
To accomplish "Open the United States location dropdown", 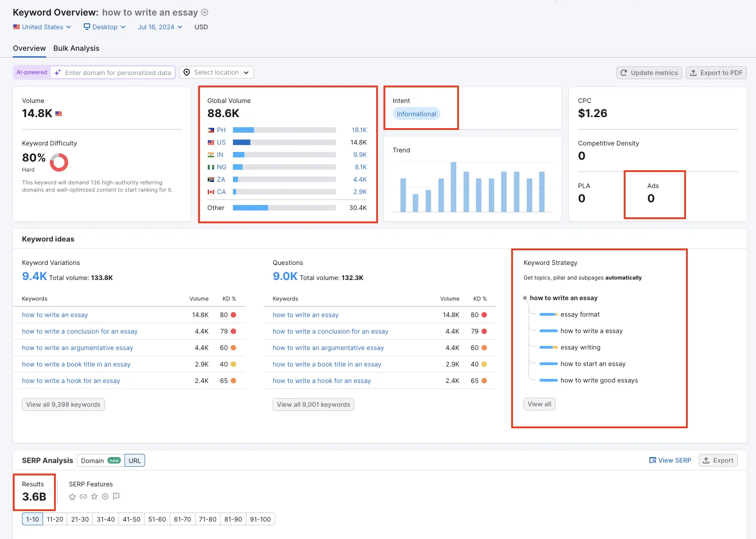I will tap(42, 27).
